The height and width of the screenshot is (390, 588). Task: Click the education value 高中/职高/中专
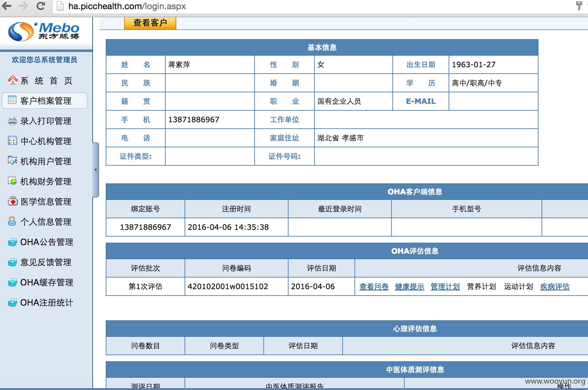[477, 83]
